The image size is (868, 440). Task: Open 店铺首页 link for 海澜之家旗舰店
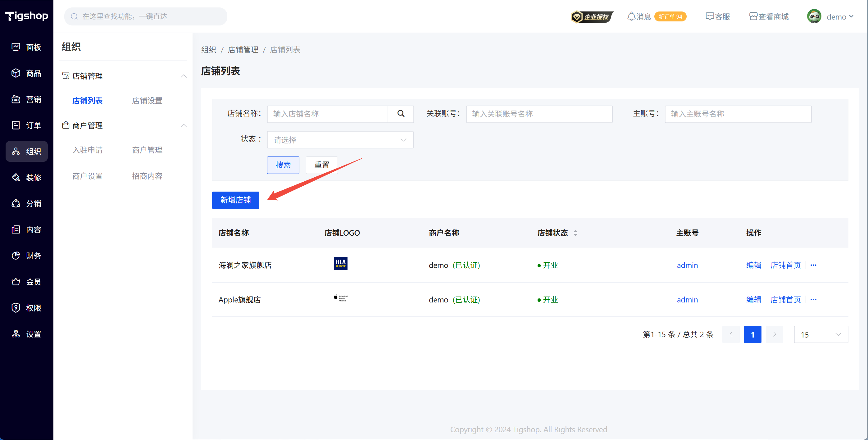(x=785, y=265)
